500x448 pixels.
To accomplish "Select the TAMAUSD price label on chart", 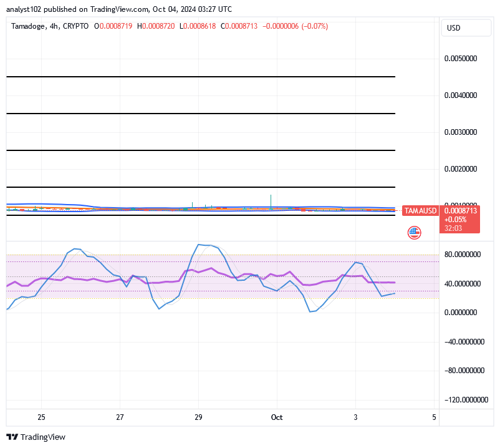I will [421, 211].
